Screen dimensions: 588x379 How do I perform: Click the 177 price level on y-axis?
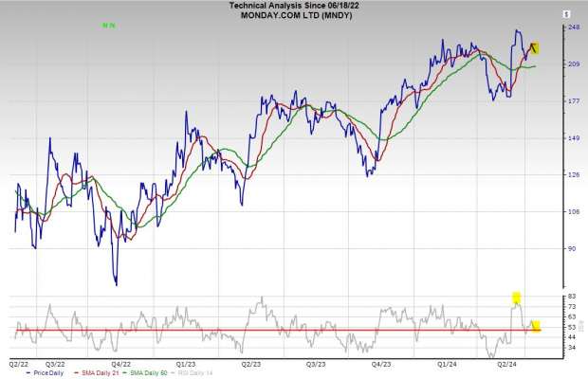[573, 100]
